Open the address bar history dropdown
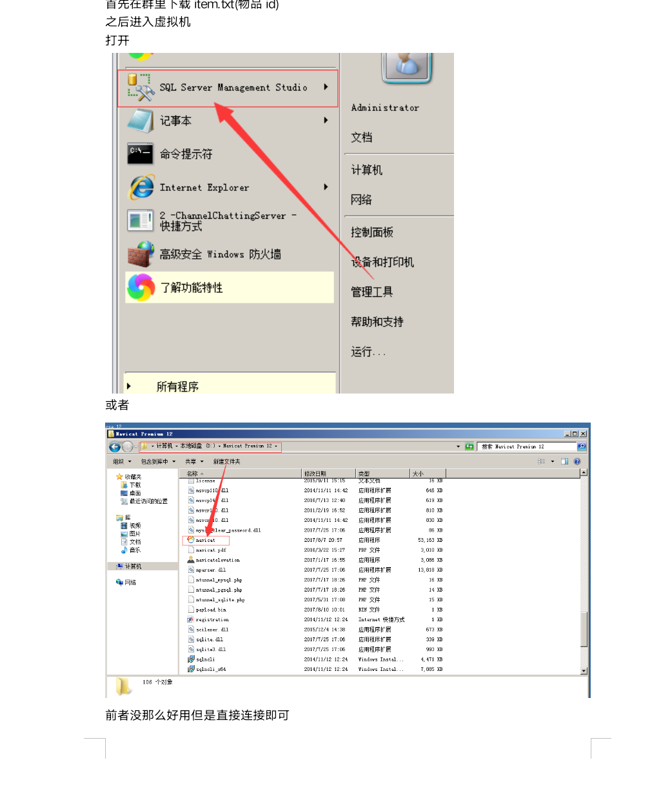 click(459, 446)
